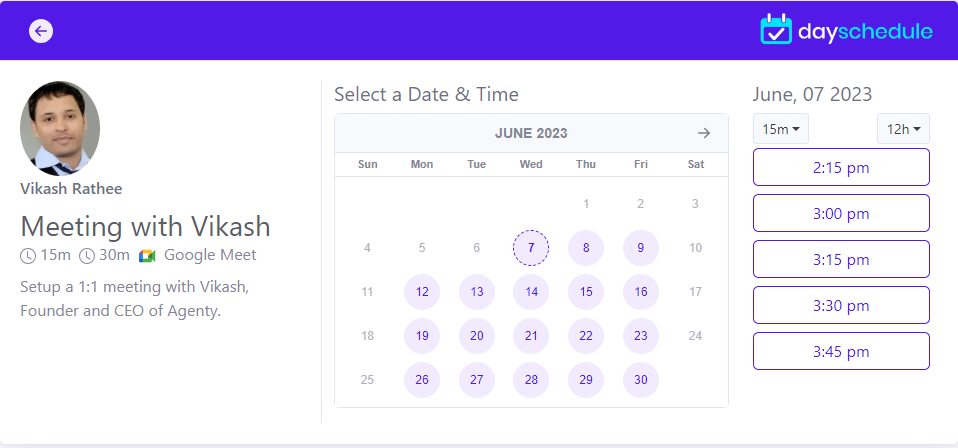The width and height of the screenshot is (958, 448).
Task: Click the 15m duration clock icon
Action: click(28, 255)
